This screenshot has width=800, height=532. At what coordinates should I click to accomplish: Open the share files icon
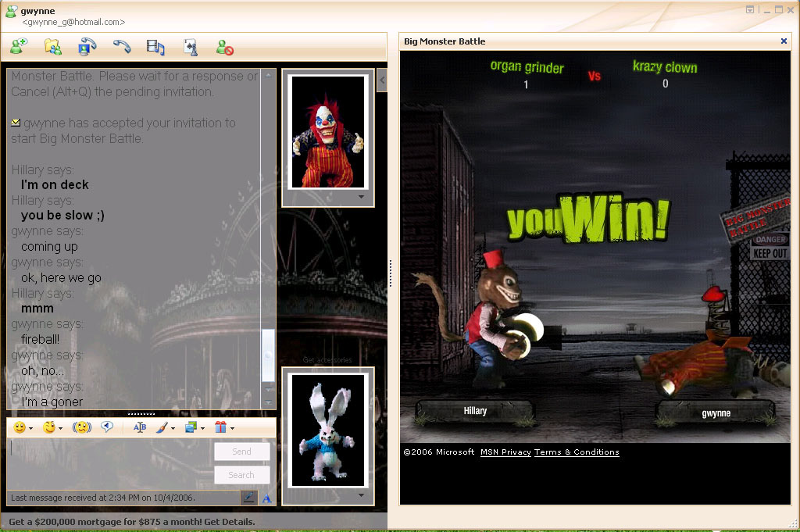coord(52,47)
